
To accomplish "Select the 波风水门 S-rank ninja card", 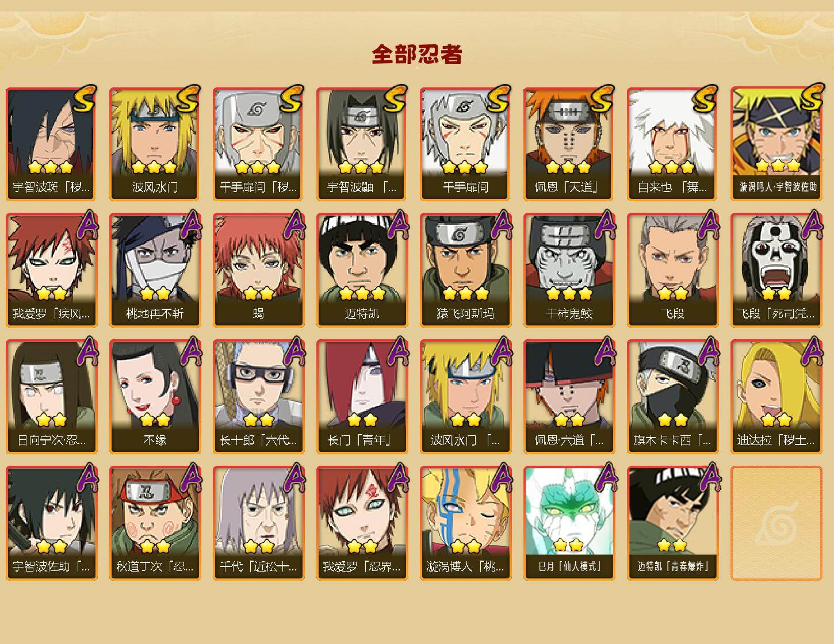I will click(x=155, y=144).
